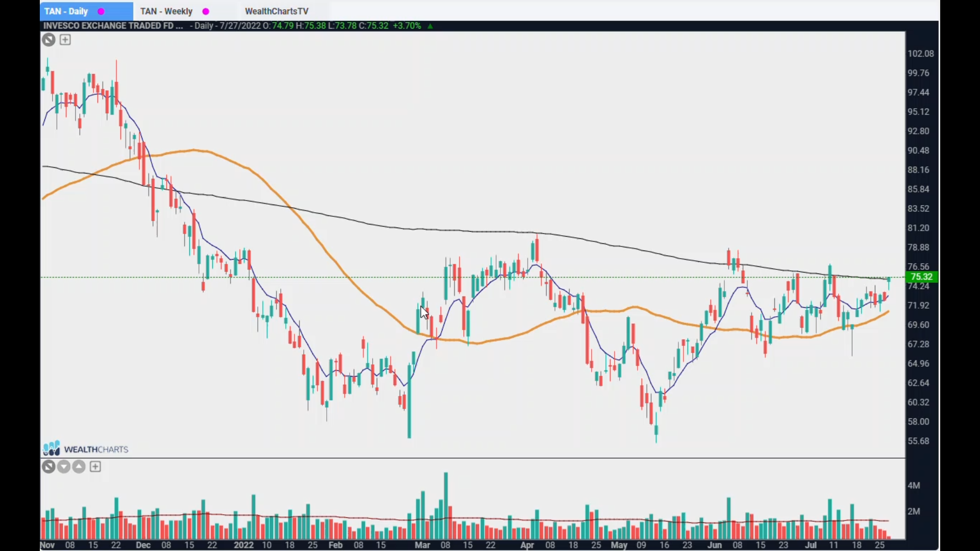This screenshot has width=980, height=551.
Task: Click the 55.68 price axis label
Action: pyautogui.click(x=918, y=441)
